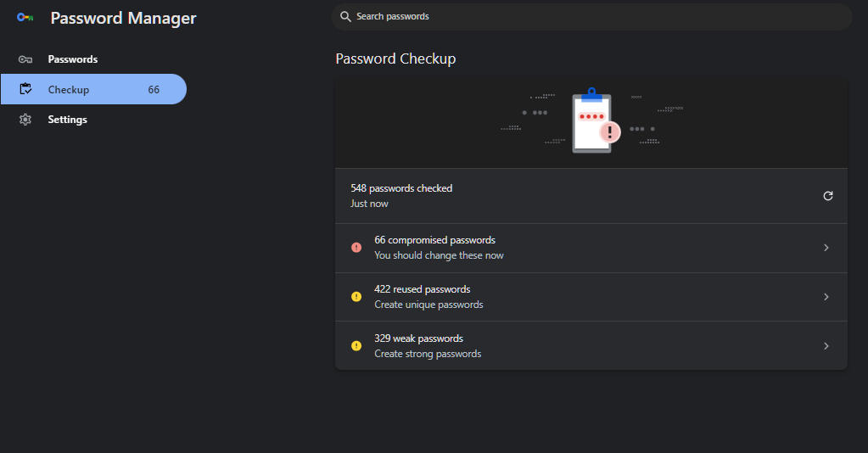Viewport: 868px width, 453px height.
Task: Click the key icon beside Passwords
Action: coord(25,59)
